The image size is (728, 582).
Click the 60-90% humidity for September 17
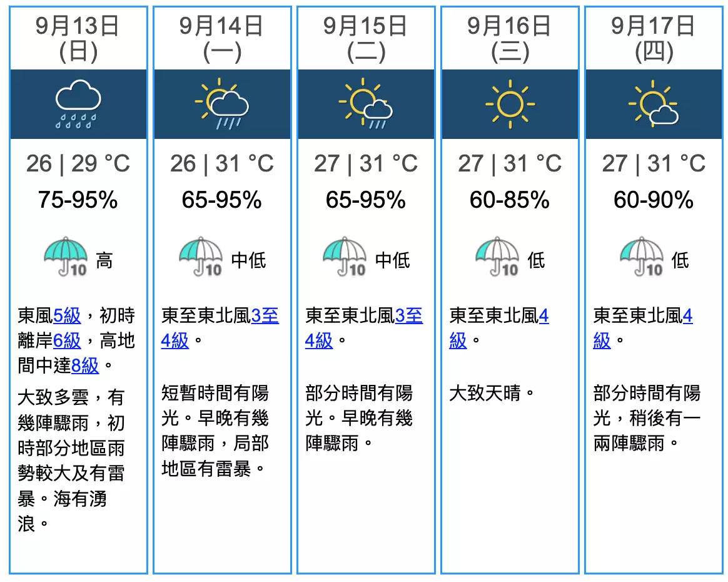click(x=653, y=200)
